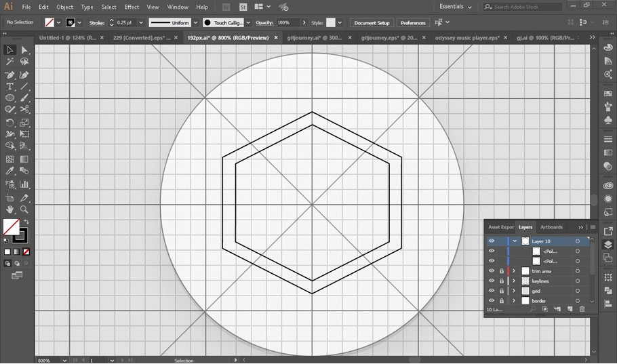The height and width of the screenshot is (364, 617).
Task: Unlock the keylines layer
Action: click(x=501, y=281)
